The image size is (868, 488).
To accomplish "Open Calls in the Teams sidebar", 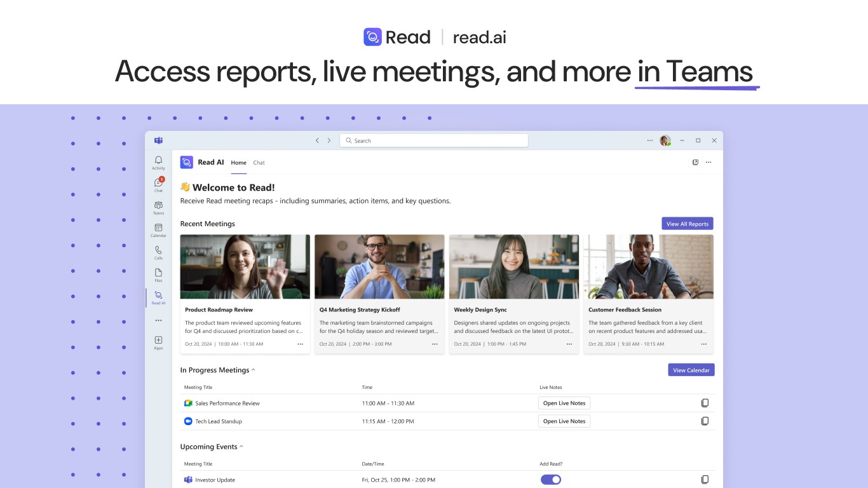I will point(158,252).
